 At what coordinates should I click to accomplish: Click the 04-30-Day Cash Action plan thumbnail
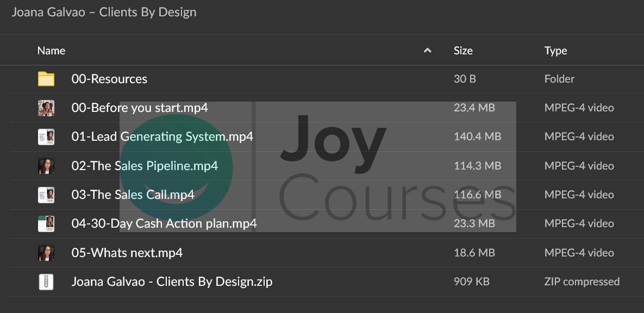coord(46,224)
